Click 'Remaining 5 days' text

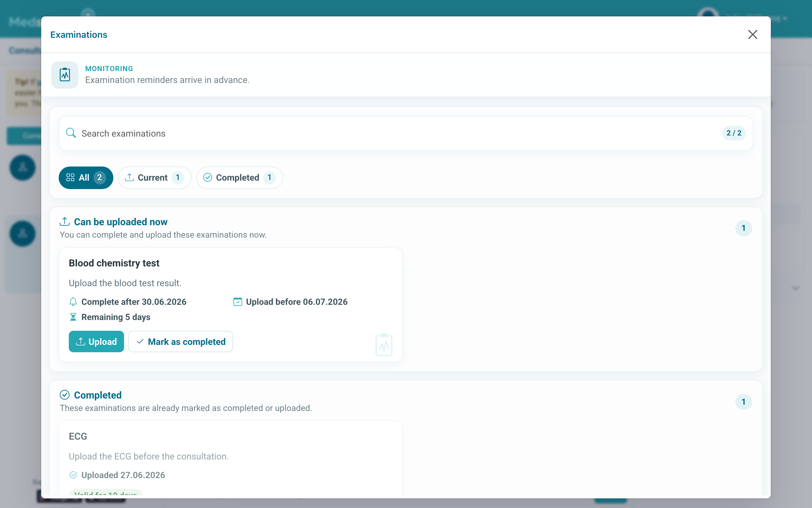(116, 317)
